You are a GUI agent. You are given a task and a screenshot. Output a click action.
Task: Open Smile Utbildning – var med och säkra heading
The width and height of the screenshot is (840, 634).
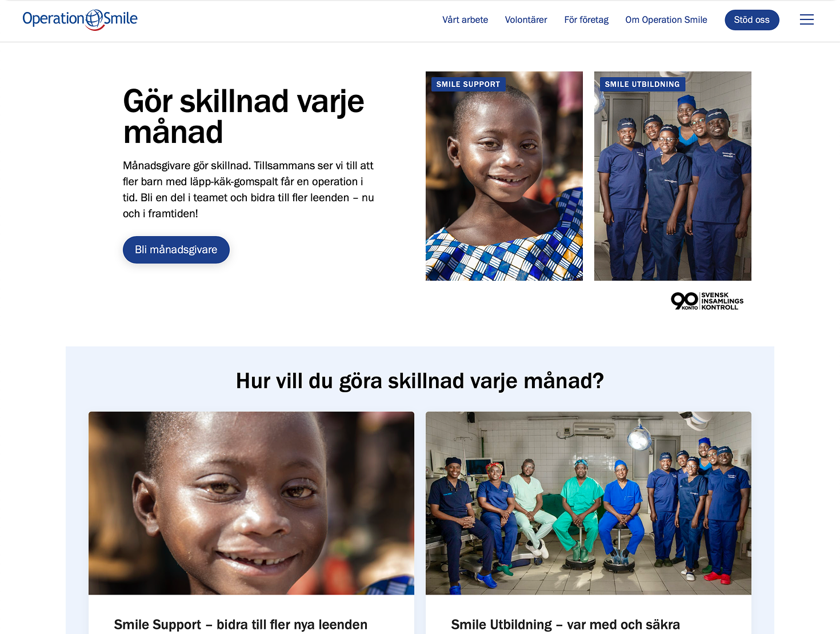click(x=566, y=625)
